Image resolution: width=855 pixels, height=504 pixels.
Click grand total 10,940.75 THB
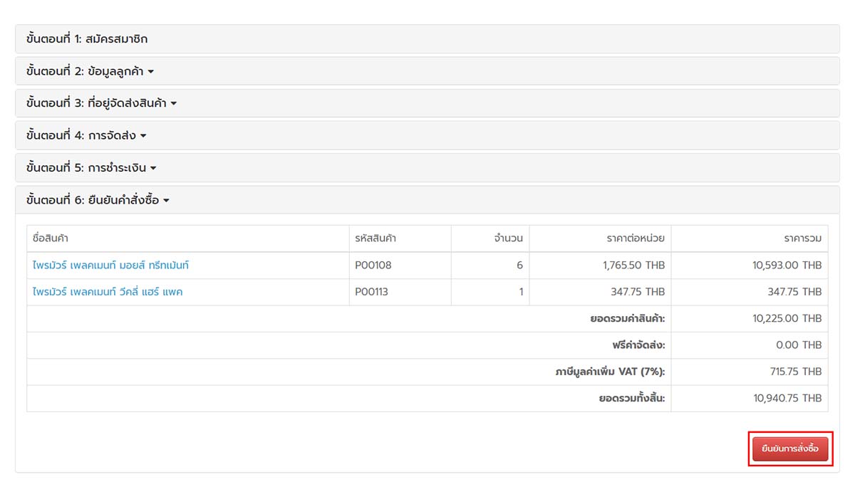pos(787,399)
